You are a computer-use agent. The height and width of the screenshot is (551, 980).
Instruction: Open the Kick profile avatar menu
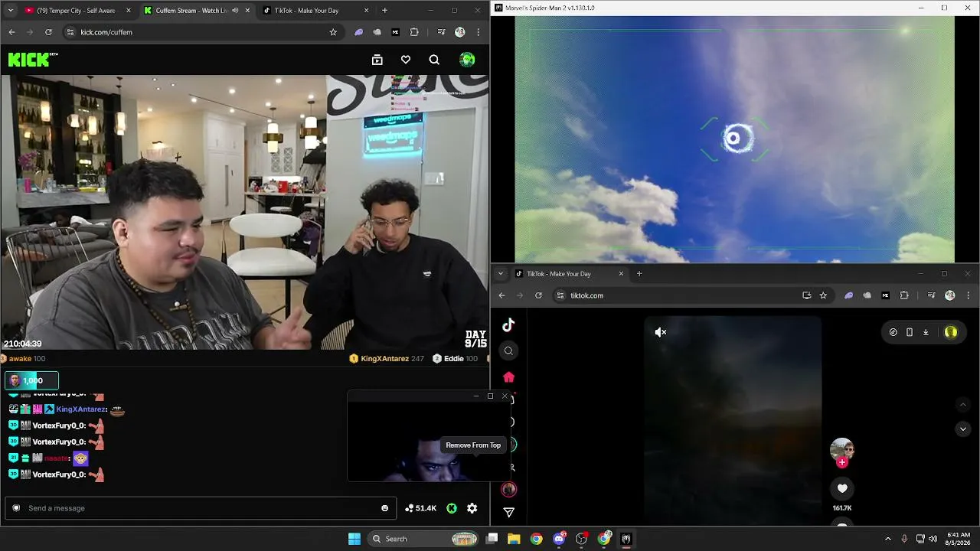467,60
